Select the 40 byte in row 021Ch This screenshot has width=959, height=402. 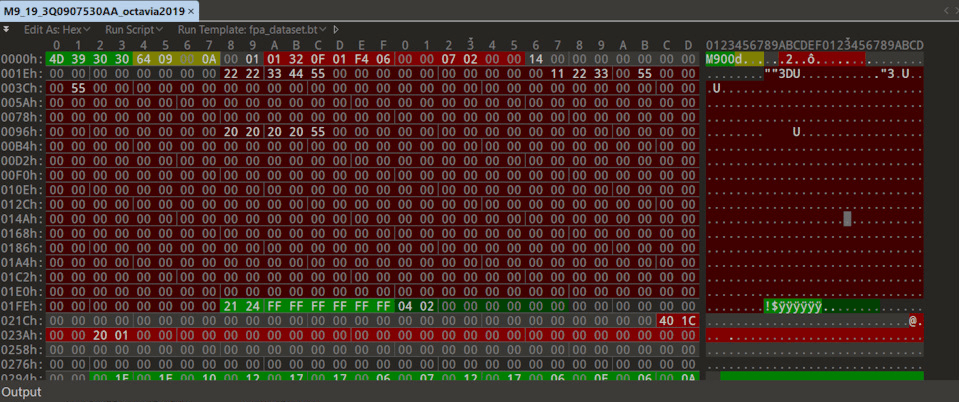[667, 320]
